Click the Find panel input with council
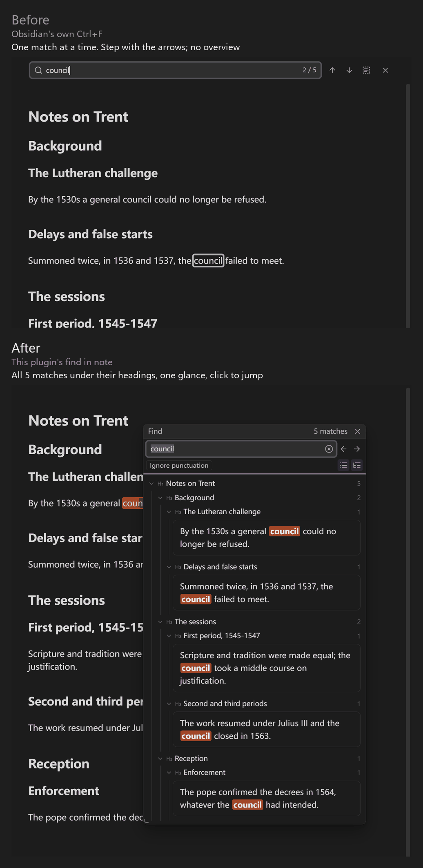 [241, 449]
